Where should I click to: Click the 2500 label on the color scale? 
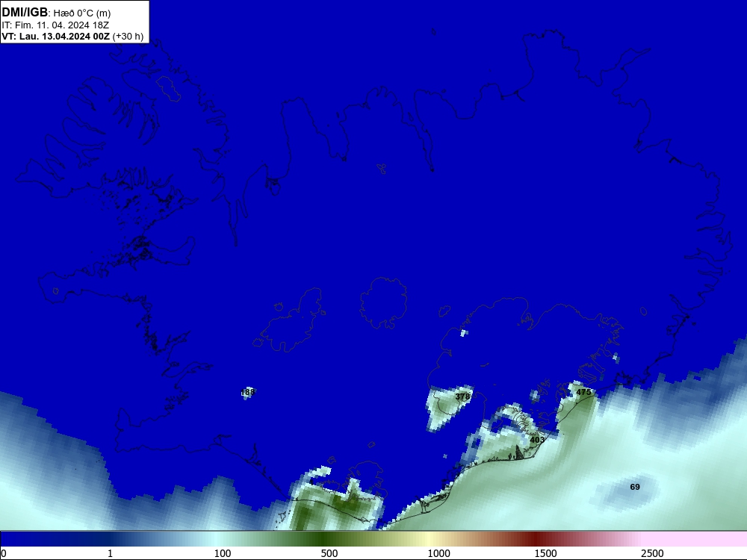tap(652, 553)
